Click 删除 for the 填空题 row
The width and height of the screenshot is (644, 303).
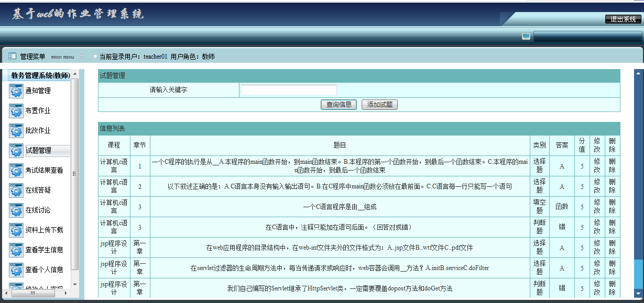coord(613,207)
